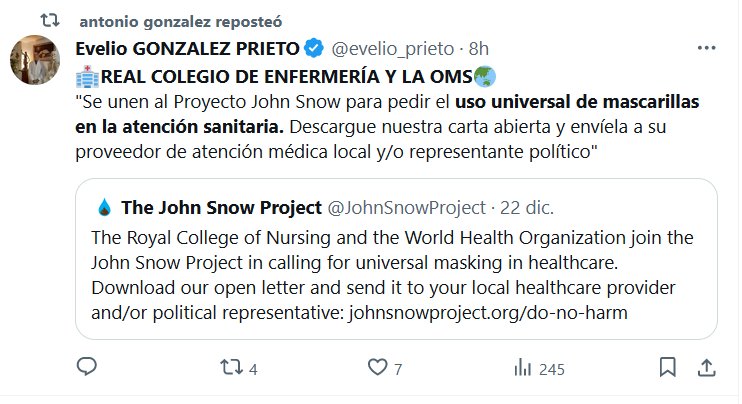Screen dimensions: 742x404
Task: Visit the @evelio_prieto handle link
Action: (x=393, y=49)
